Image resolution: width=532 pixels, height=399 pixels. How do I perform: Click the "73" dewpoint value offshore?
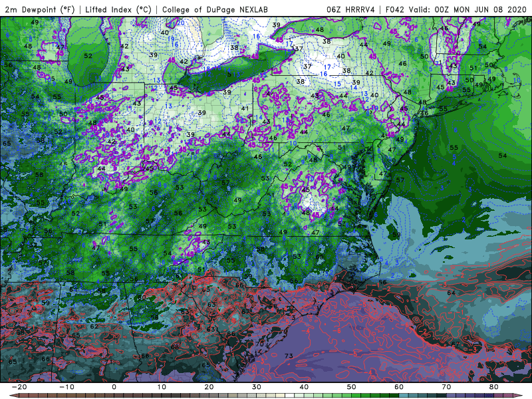[x=289, y=356]
